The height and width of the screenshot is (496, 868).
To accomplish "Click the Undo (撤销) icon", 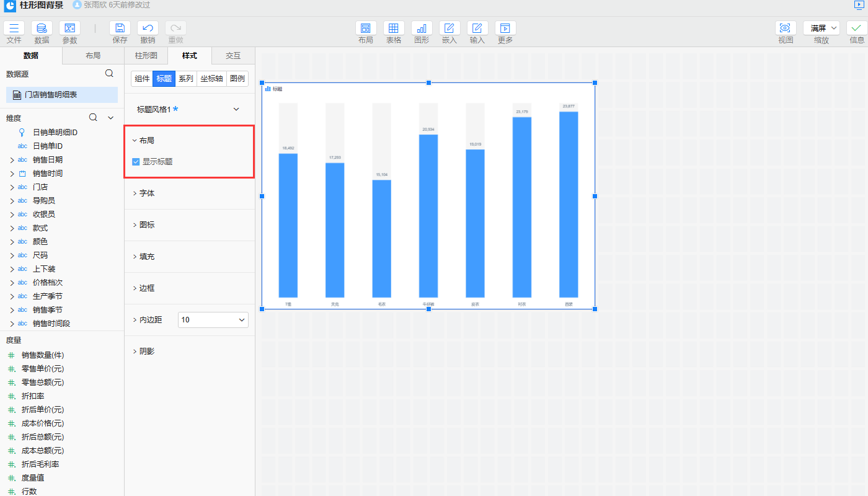I will pyautogui.click(x=148, y=29).
